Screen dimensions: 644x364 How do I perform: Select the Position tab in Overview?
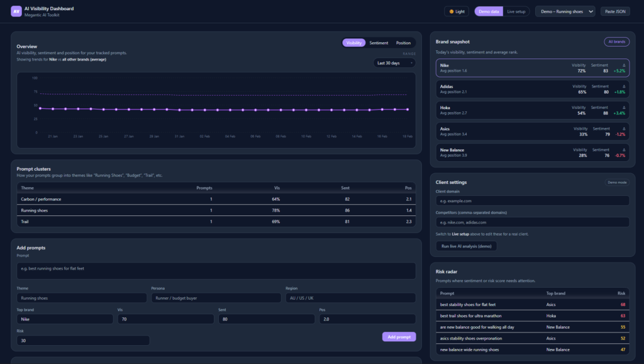point(403,43)
